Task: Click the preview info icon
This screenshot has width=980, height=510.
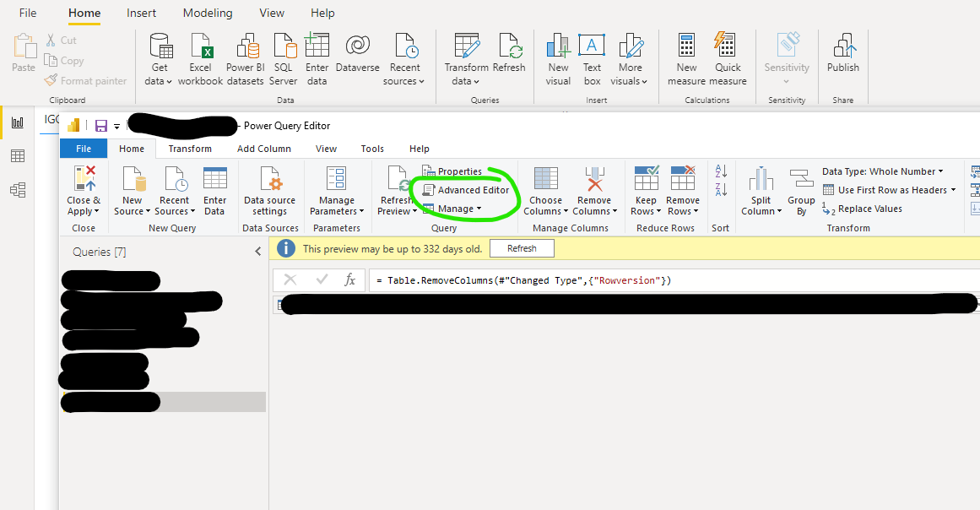Action: [285, 249]
